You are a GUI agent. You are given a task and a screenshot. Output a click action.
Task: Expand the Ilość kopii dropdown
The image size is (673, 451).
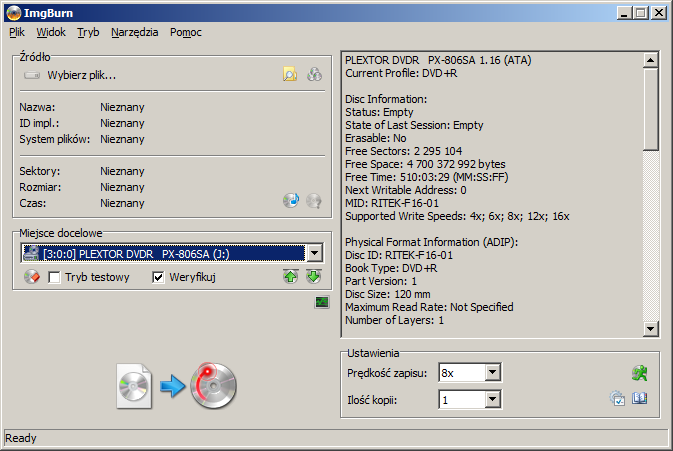(493, 400)
